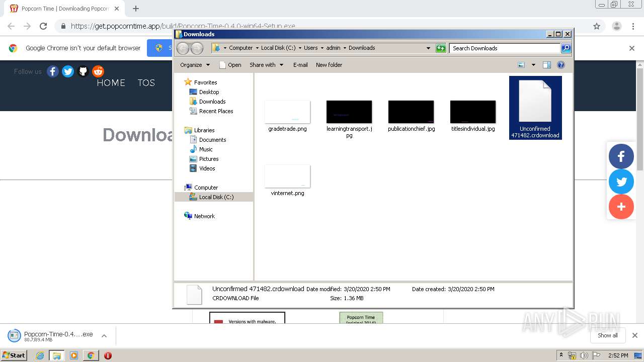Click the Explorer back arrow
Viewport: 644px width, 362px height.
(x=183, y=48)
